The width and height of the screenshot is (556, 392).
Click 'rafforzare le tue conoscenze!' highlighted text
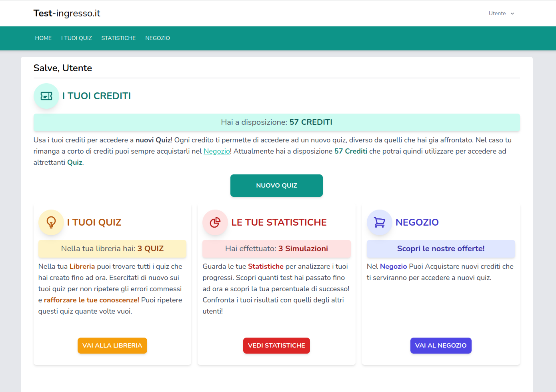tap(92, 300)
